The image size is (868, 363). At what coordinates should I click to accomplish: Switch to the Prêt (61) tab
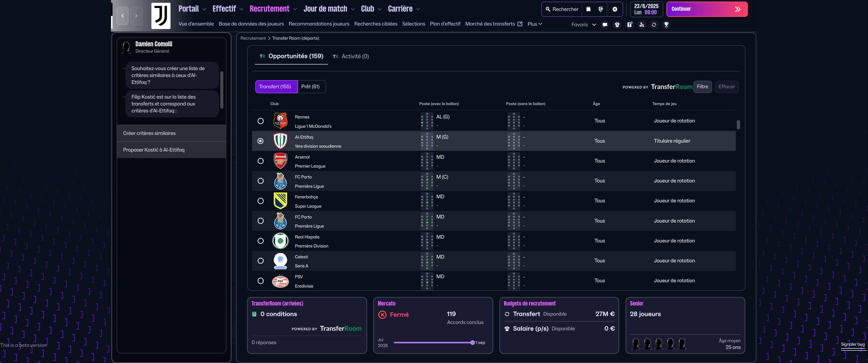tap(310, 86)
